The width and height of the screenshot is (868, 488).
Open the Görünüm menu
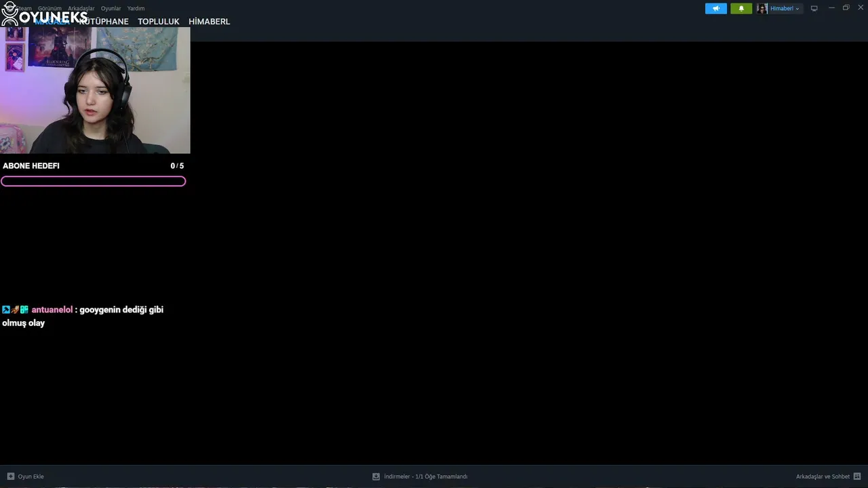[x=50, y=8]
